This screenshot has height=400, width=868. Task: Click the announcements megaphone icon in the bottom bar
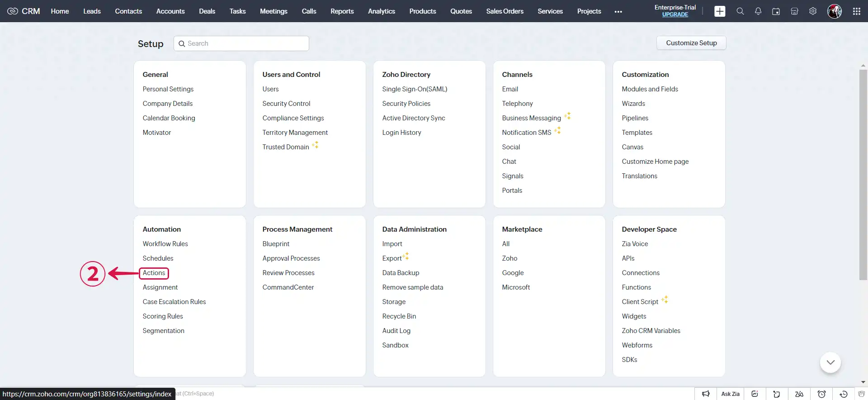706,394
